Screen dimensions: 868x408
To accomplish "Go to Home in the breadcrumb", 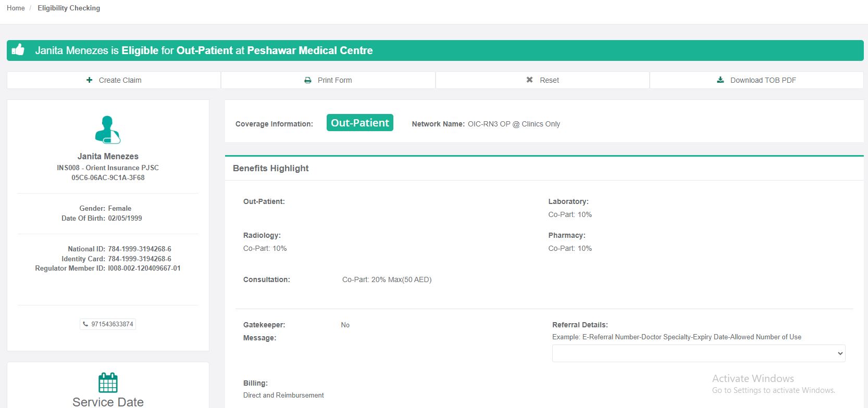I will tap(16, 8).
